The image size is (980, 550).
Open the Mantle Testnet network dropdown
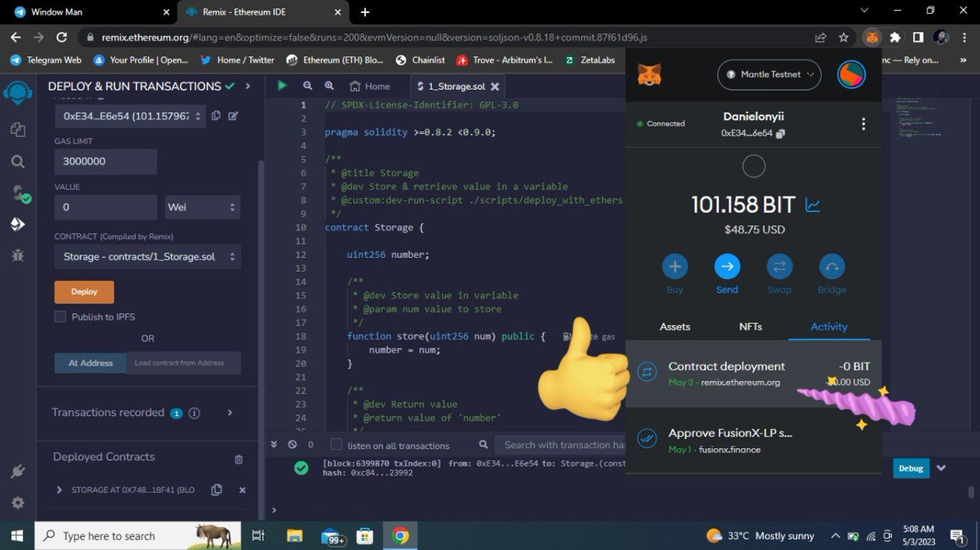(x=768, y=74)
